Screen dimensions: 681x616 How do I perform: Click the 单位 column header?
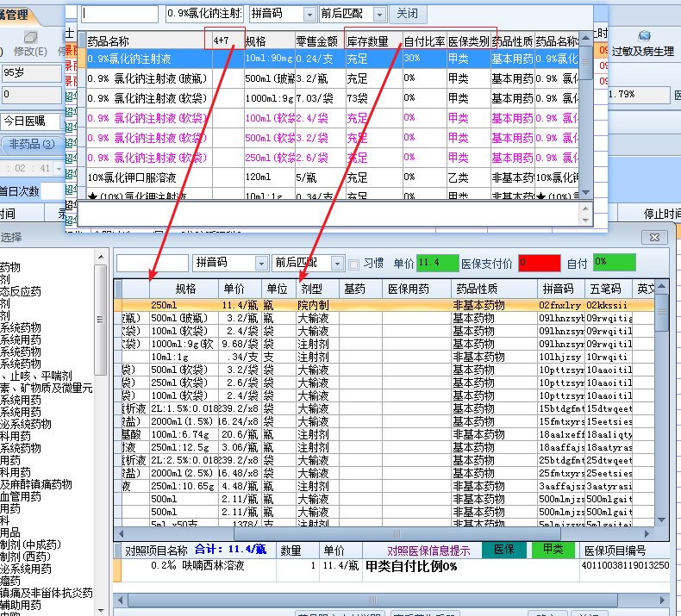pos(278,289)
